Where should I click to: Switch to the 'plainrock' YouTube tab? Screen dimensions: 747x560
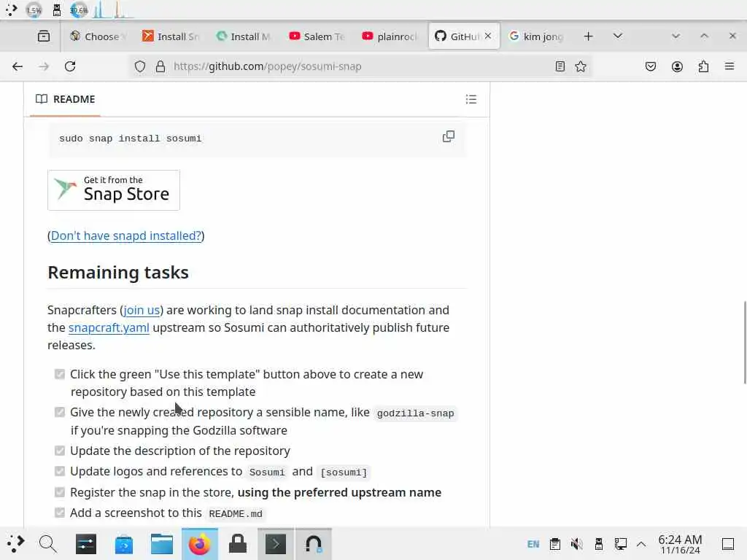click(x=391, y=36)
